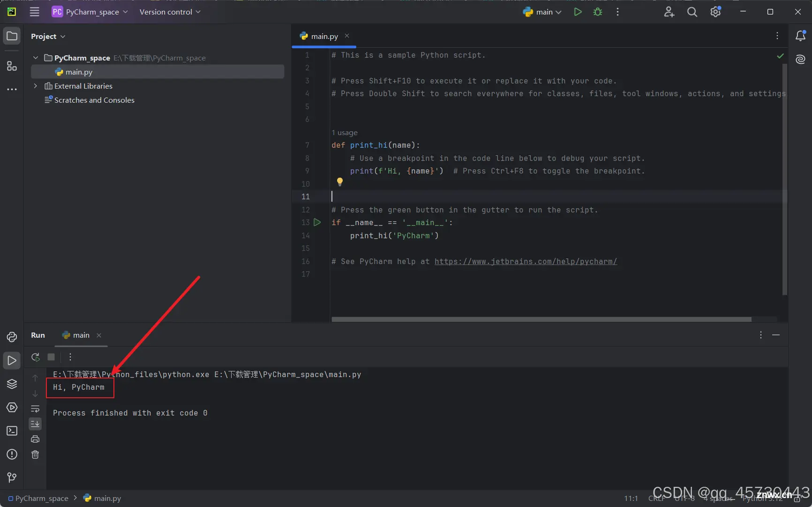Open Search Everywhere magnifier
Screen dimensions: 812x507
692,12
